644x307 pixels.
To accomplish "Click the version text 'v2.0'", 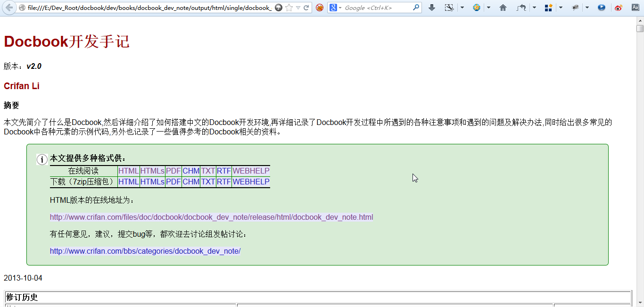I will coord(34,66).
